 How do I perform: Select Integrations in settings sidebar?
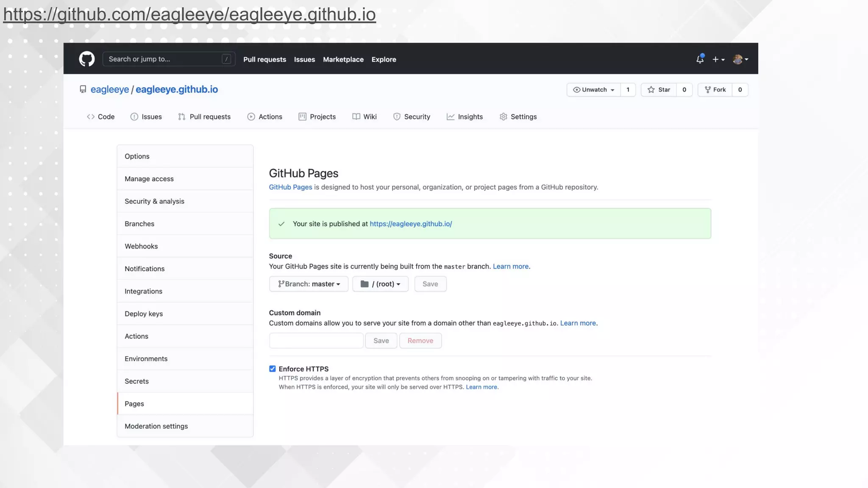click(185, 291)
